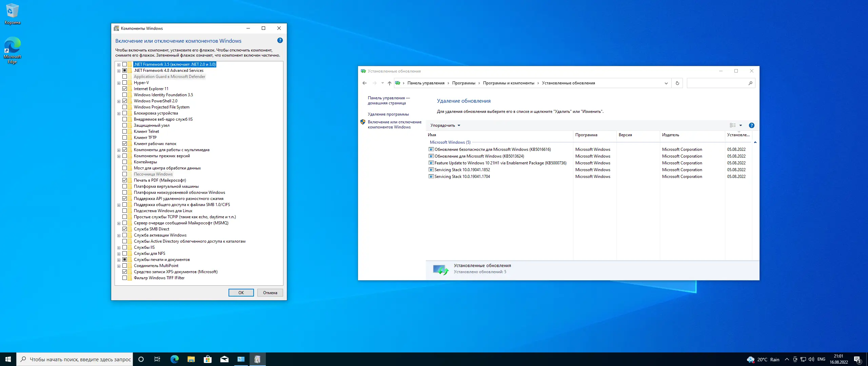Image resolution: width=868 pixels, height=366 pixels.
Task: Open the Удаление программы link in the sidebar
Action: (x=388, y=114)
